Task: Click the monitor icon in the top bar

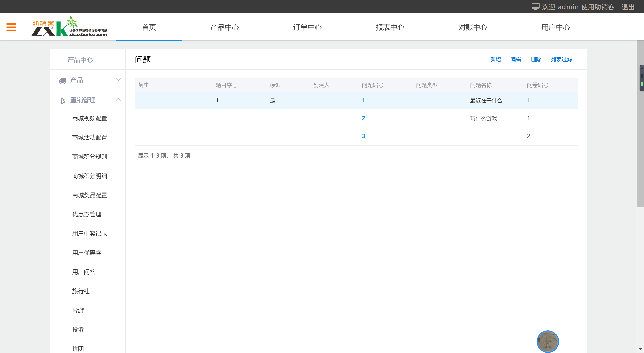Action: 536,6
